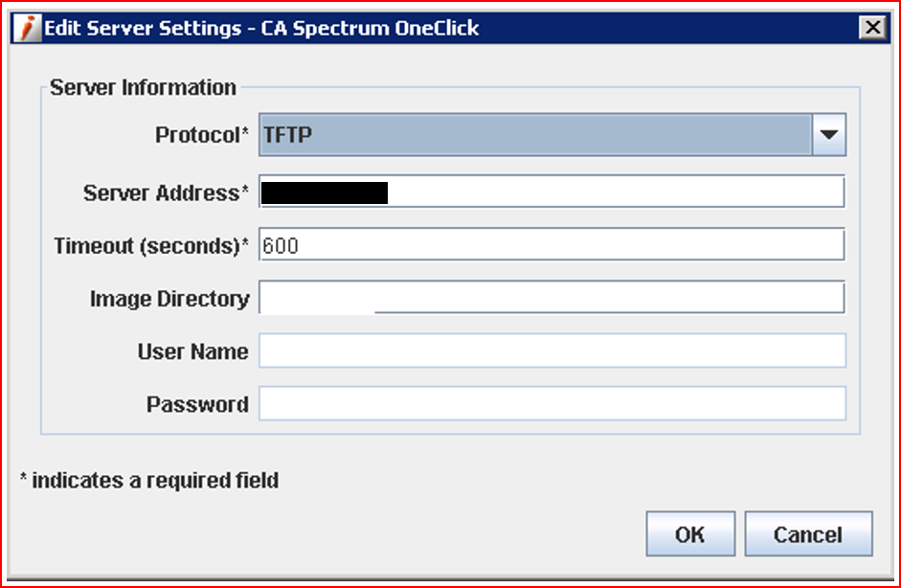Click the Image Directory label
The image size is (901, 588).
[x=169, y=299]
